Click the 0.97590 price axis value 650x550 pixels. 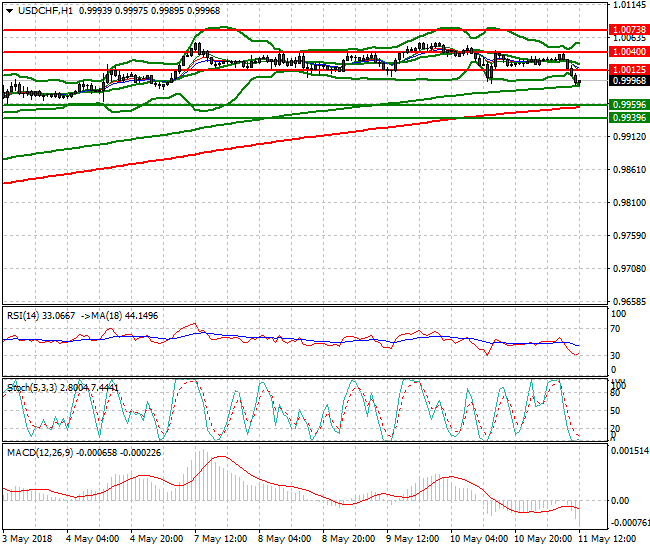[x=629, y=235]
